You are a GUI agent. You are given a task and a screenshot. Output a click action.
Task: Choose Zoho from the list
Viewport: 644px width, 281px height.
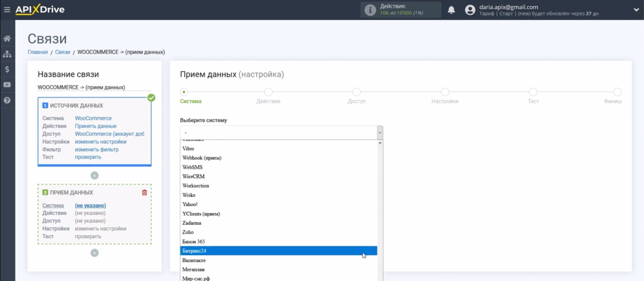(x=279, y=232)
